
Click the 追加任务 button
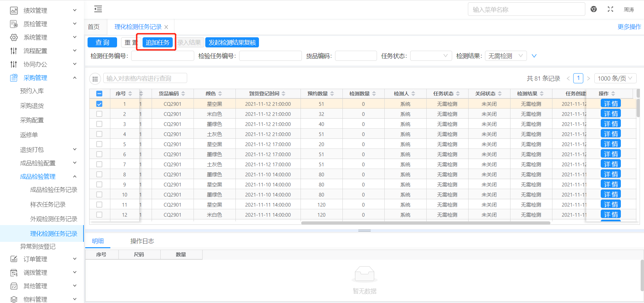[157, 43]
